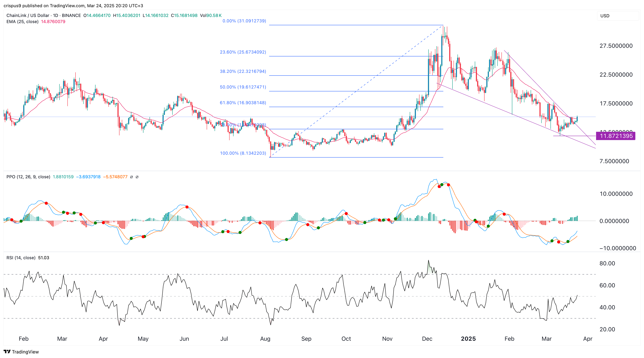Click the Feb label at the time axis start

tap(23, 339)
